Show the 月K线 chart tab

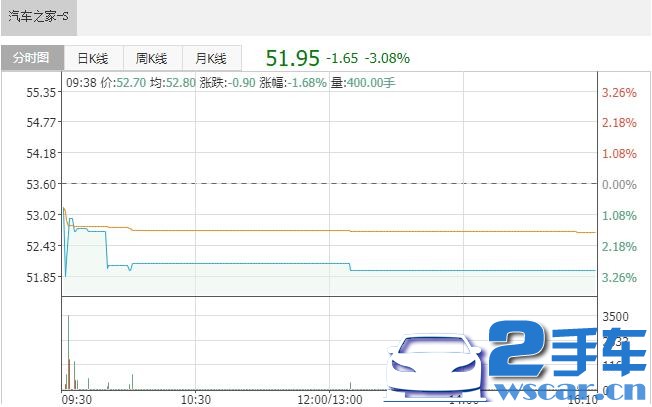coord(211,58)
